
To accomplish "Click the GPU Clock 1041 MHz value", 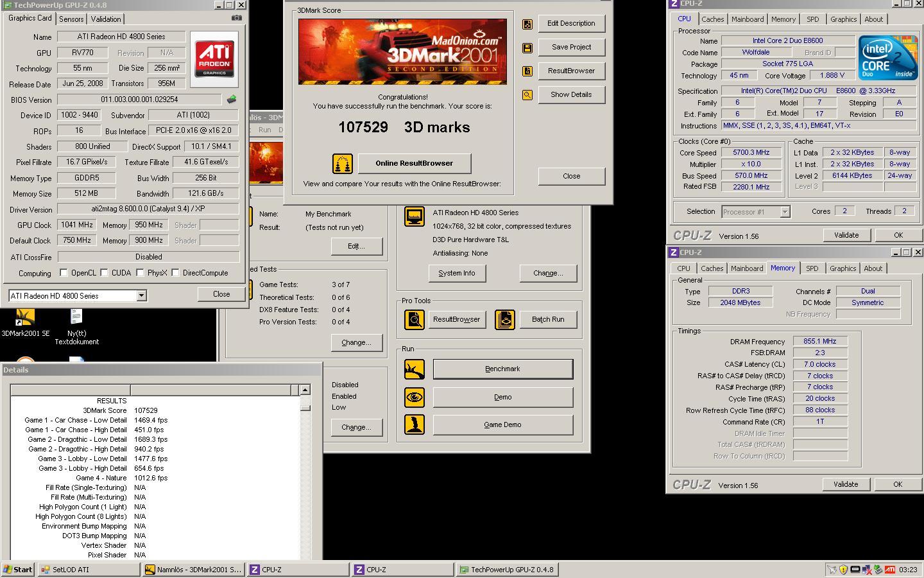I will 77,225.
